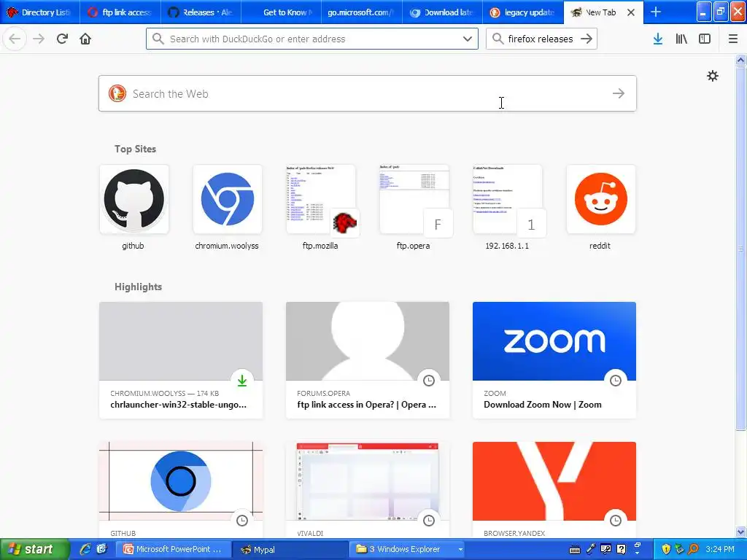Toggle the sidebar view icon
This screenshot has width=747, height=560.
click(705, 39)
